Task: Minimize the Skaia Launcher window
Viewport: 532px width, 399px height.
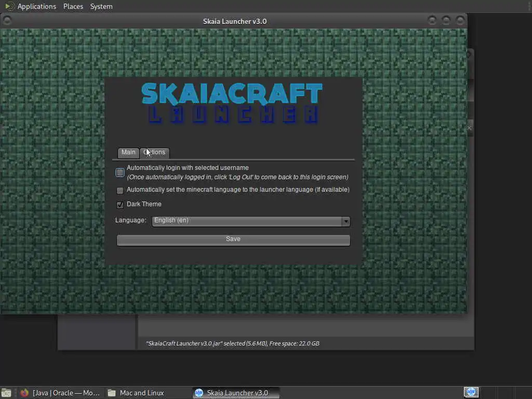Action: 432,21
